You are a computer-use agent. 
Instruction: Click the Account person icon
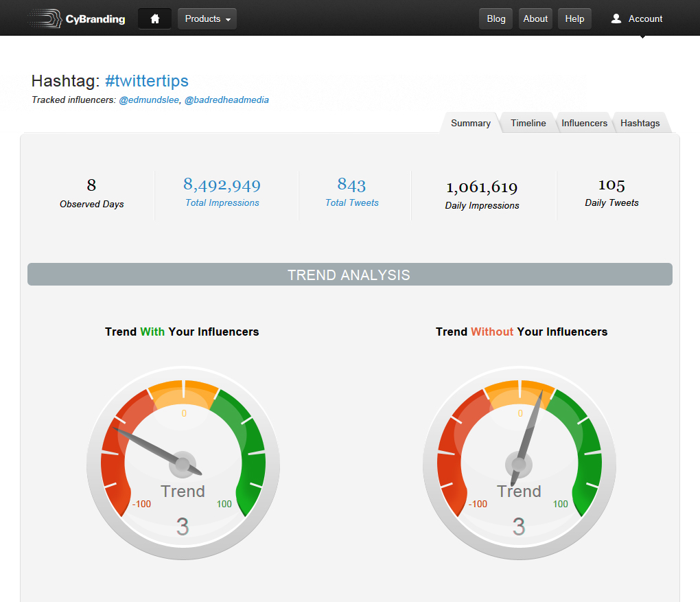pos(616,19)
